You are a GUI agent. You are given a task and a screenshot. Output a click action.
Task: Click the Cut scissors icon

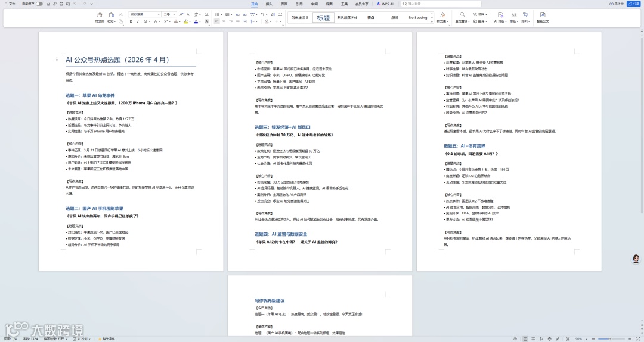[x=120, y=14]
